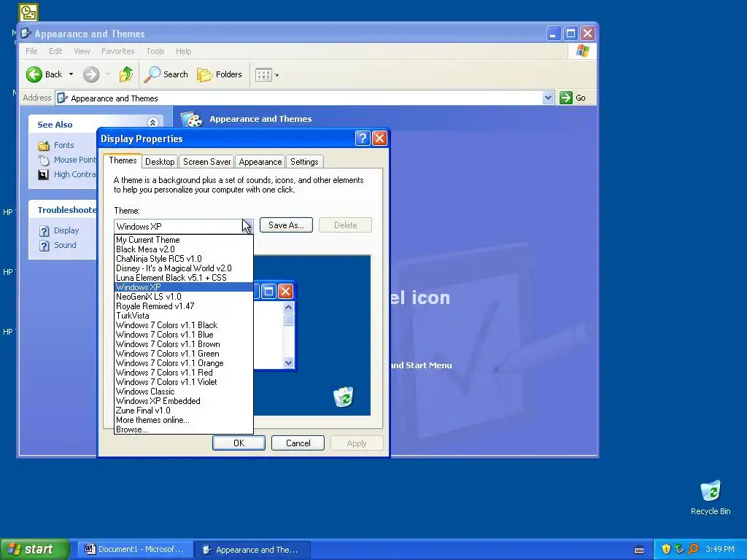
Task: Switch to the Screen Saver tab
Action: pos(206,162)
